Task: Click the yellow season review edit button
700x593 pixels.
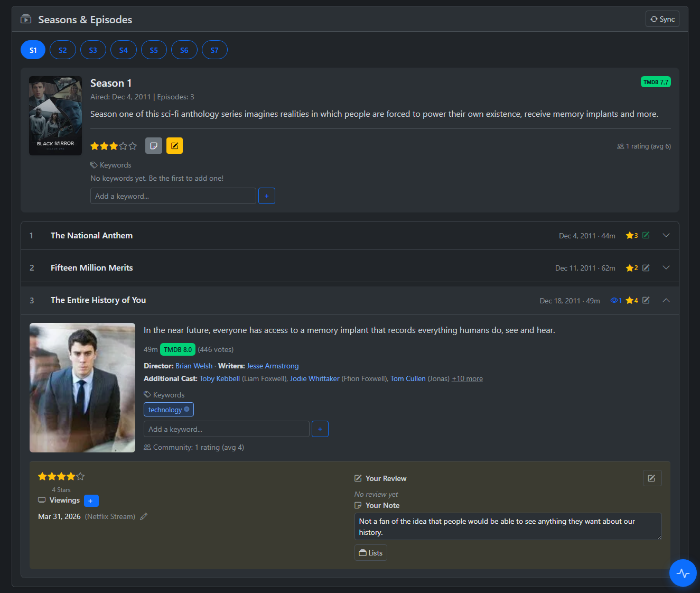Action: point(174,146)
